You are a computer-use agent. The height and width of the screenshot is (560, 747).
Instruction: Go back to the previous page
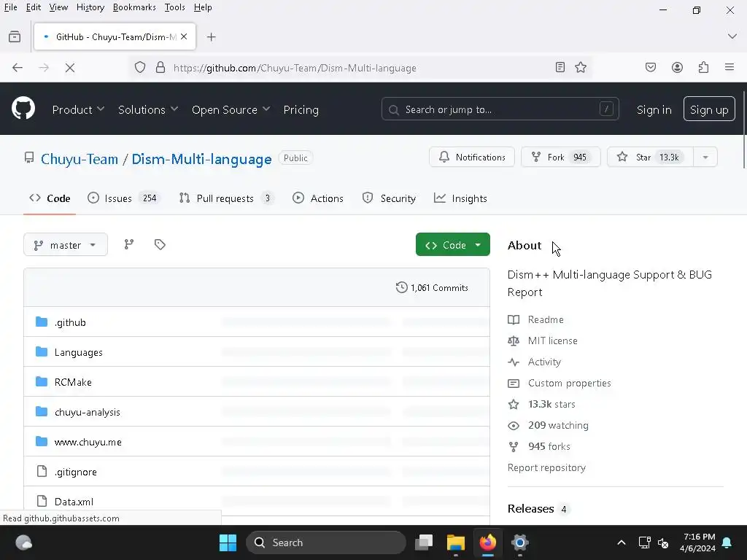click(18, 68)
